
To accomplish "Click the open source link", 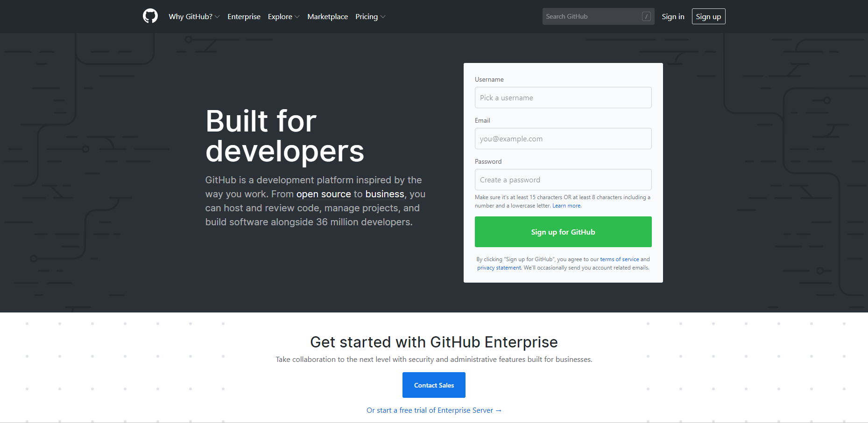I will click(x=324, y=194).
